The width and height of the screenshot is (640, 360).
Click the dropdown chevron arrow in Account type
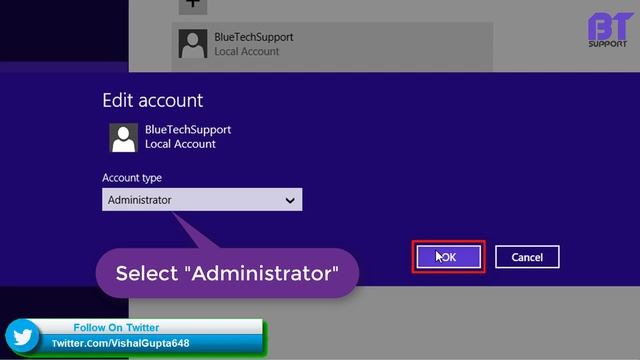[290, 200]
